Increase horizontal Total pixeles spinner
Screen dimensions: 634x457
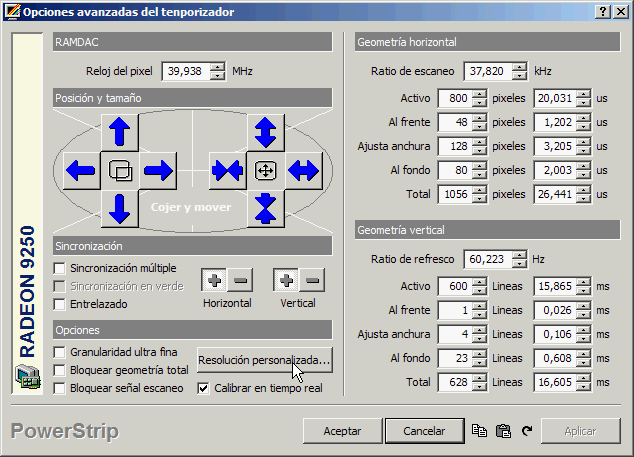tap(479, 190)
